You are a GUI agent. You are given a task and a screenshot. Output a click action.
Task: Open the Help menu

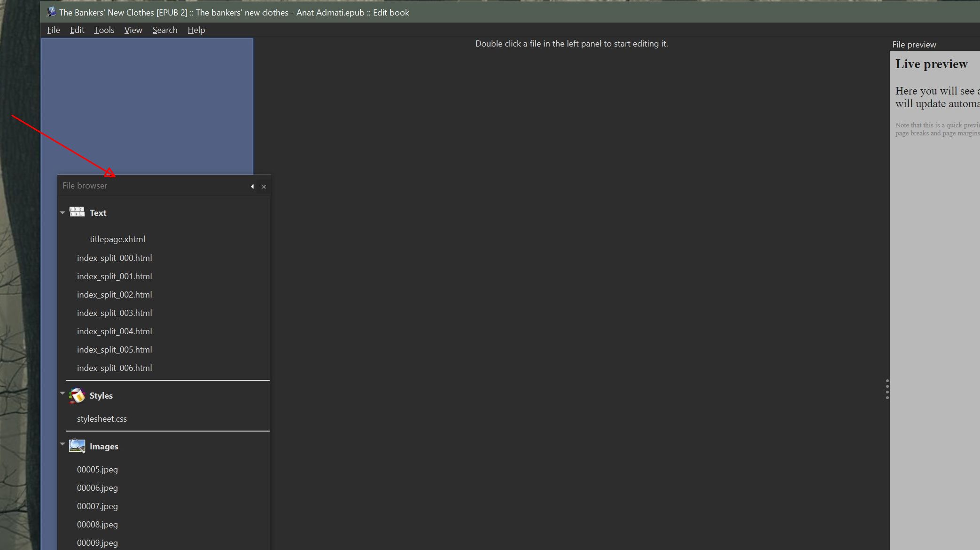pos(196,30)
